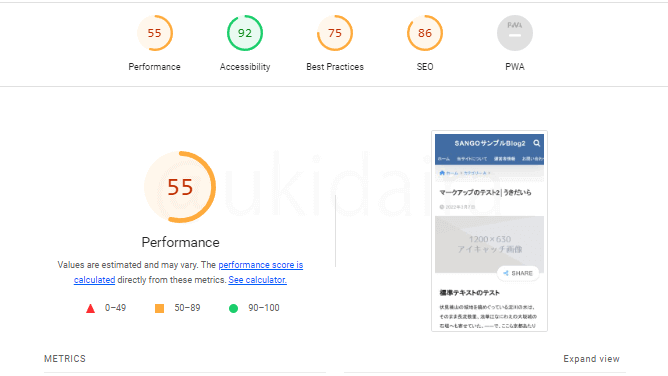The height and width of the screenshot is (376, 668).
Task: Click the gray PWA badge icon
Action: click(x=515, y=33)
